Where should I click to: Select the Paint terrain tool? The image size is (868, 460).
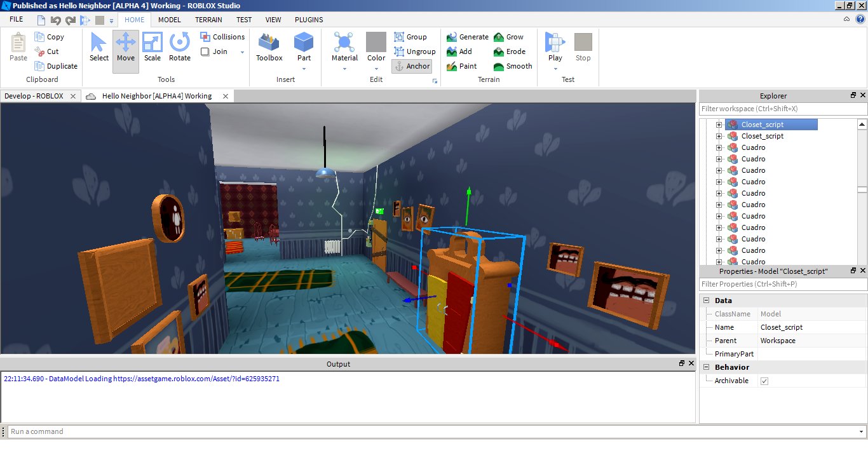pos(461,66)
